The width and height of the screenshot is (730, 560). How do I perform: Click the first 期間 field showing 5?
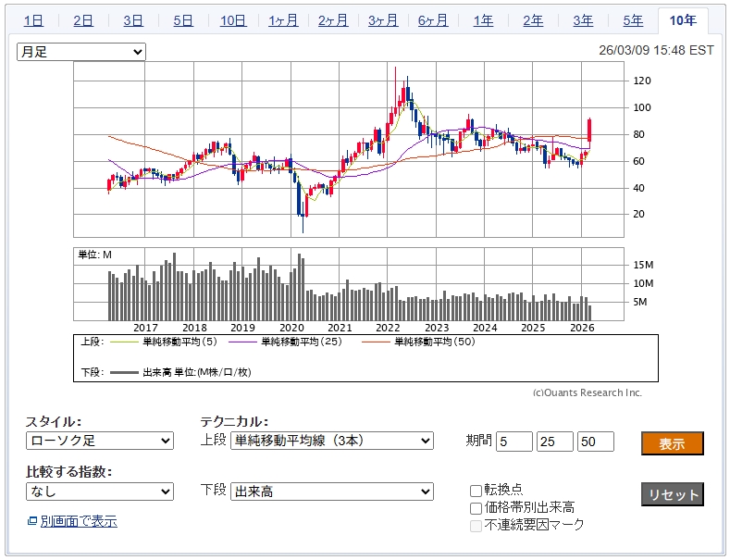(514, 442)
